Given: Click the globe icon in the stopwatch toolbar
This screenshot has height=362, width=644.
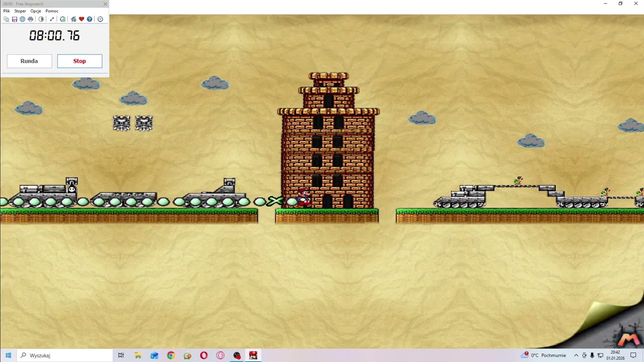Looking at the screenshot, I should click(22, 19).
